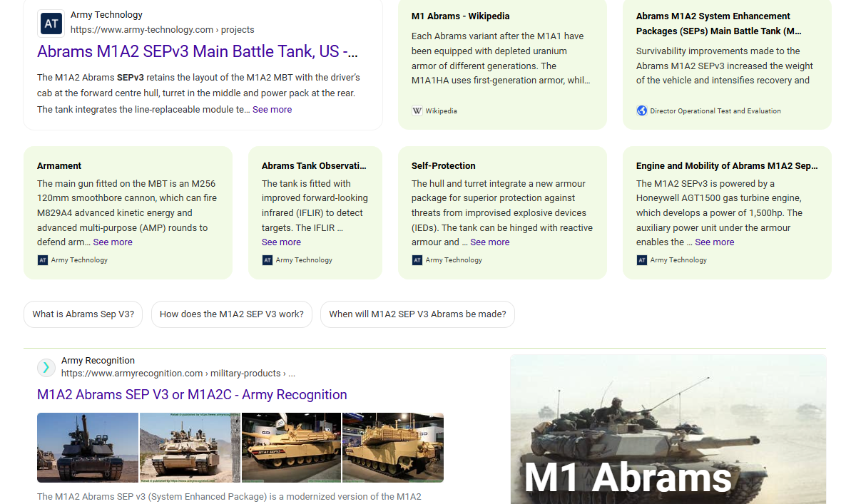Open M1A2 Abrams SEP V3 or M1A2C result
Image resolution: width=856 pixels, height=504 pixels.
pos(192,395)
